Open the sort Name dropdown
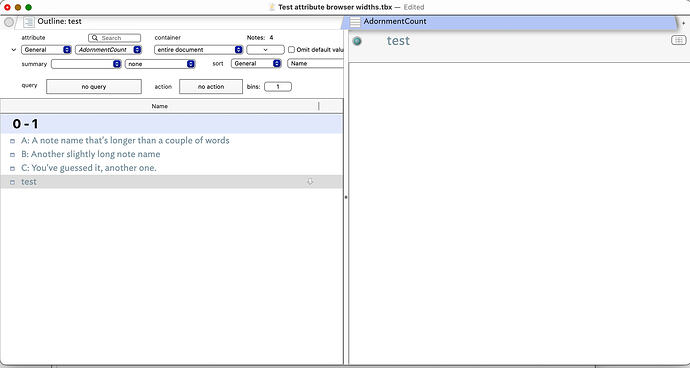Screen dimensions: 690x368 [x=315, y=63]
